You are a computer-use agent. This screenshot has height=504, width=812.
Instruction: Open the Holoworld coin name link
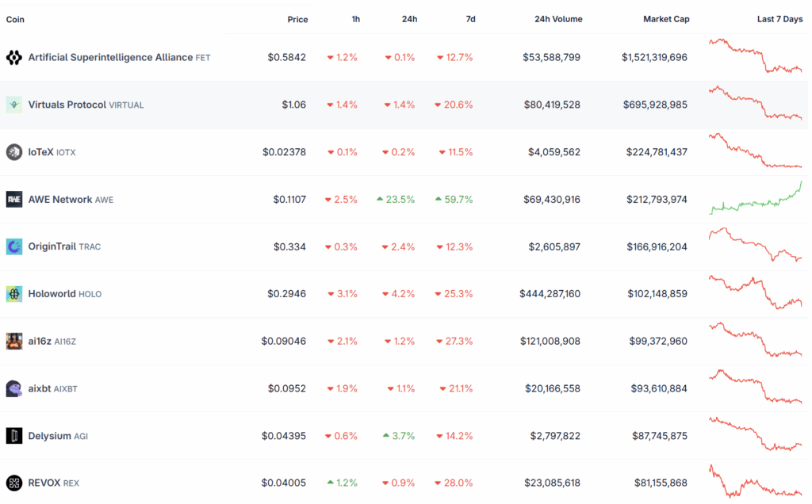[52, 294]
